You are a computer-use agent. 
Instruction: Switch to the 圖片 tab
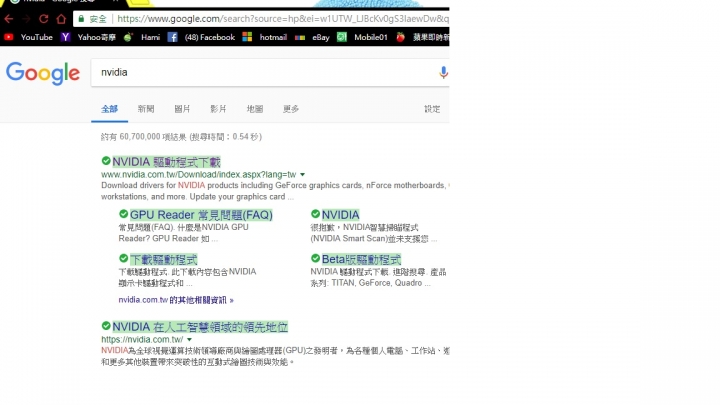tap(182, 109)
